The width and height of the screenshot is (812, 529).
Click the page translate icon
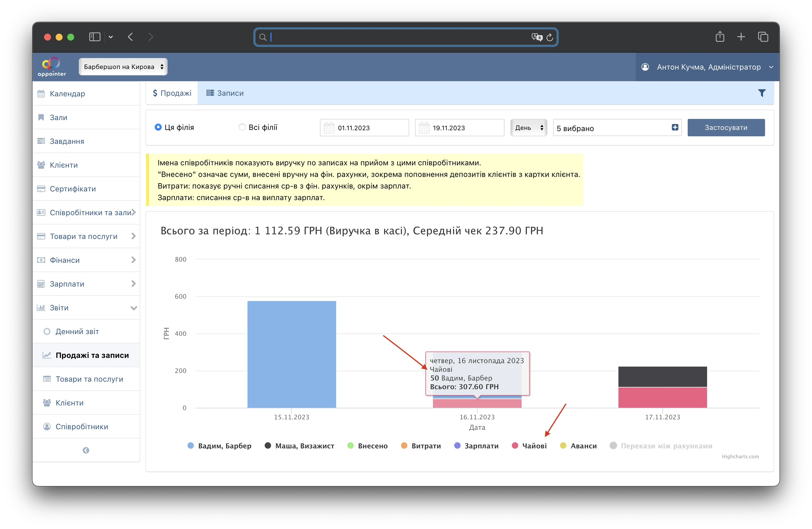pyautogui.click(x=537, y=37)
